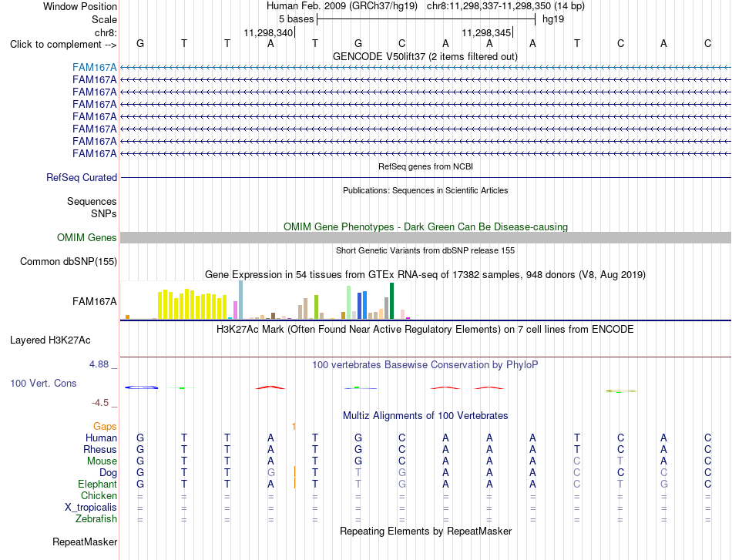Click the orange '1' gap marker

(x=294, y=426)
